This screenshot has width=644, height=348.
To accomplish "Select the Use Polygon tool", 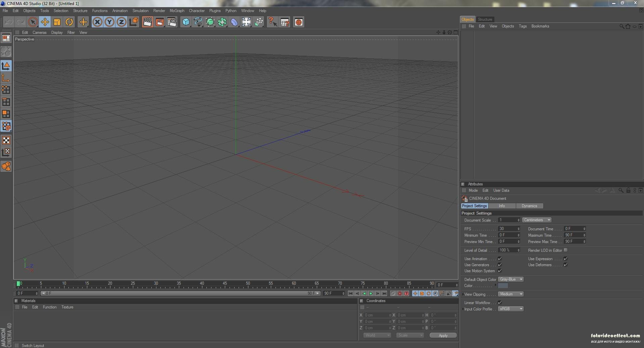I will pos(6,114).
